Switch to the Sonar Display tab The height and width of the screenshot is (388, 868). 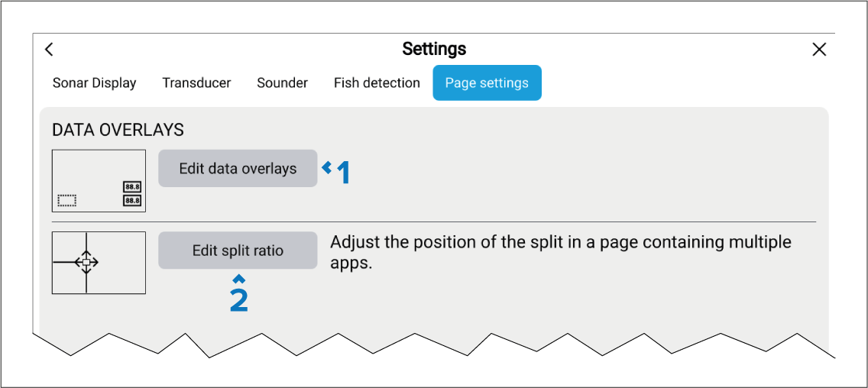pos(94,83)
